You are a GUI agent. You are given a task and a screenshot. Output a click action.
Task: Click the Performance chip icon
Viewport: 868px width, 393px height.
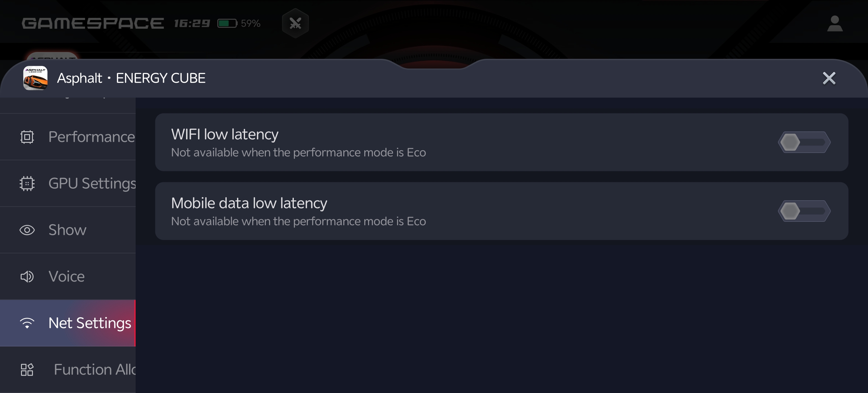[27, 137]
